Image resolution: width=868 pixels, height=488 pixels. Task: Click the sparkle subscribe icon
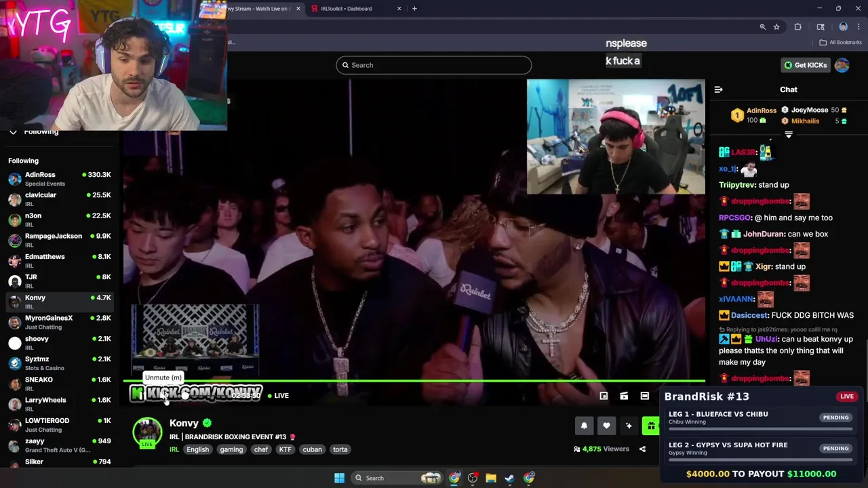[629, 426]
